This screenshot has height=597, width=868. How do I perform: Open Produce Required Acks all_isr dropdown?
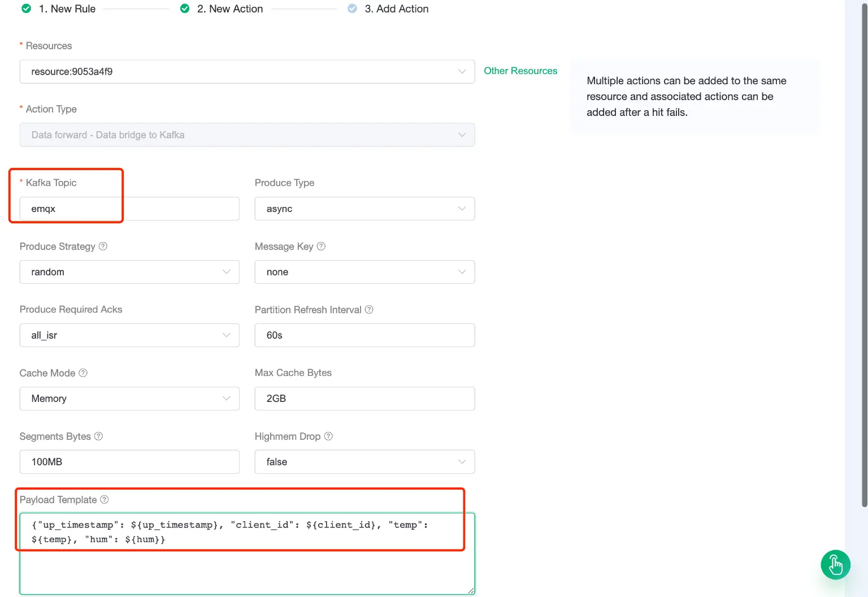(129, 335)
